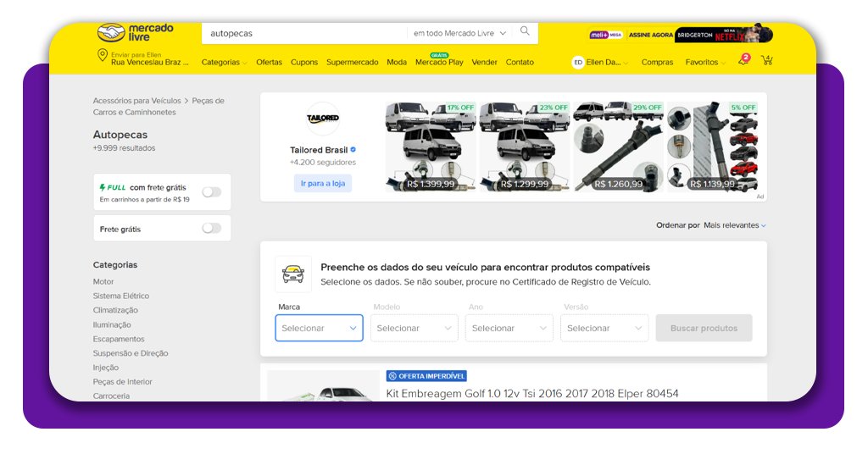Click the FULL lightning label
Screen dimensions: 868x454
[113, 187]
